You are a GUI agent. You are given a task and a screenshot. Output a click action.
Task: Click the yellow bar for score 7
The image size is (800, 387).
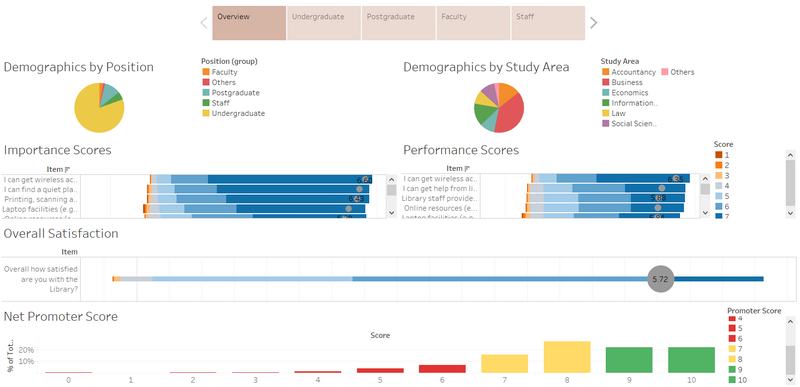coord(504,364)
